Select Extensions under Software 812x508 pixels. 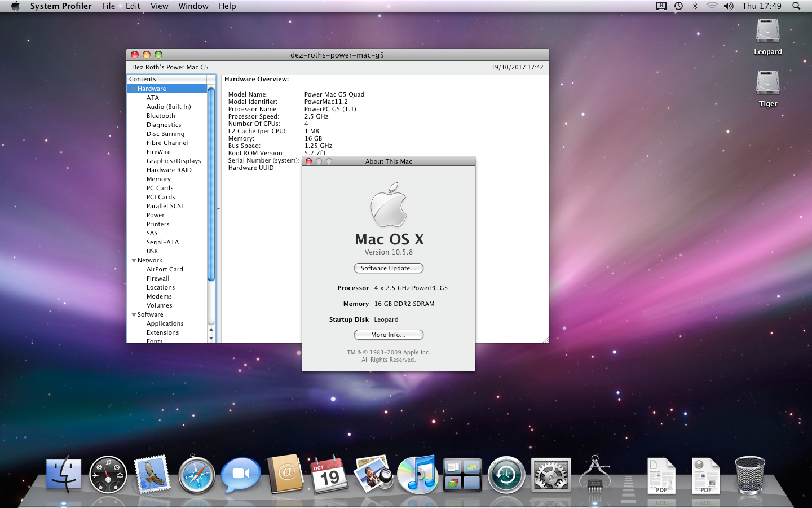coord(163,332)
